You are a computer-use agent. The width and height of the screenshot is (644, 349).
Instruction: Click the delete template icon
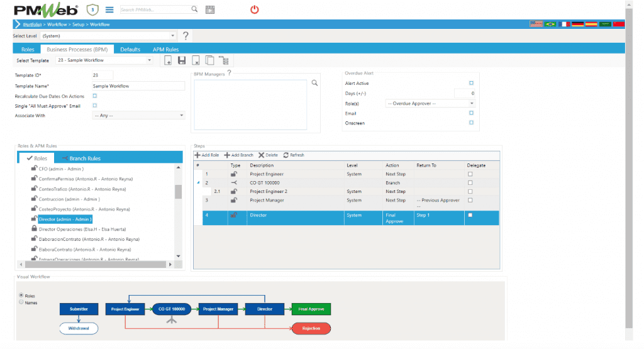pos(196,60)
